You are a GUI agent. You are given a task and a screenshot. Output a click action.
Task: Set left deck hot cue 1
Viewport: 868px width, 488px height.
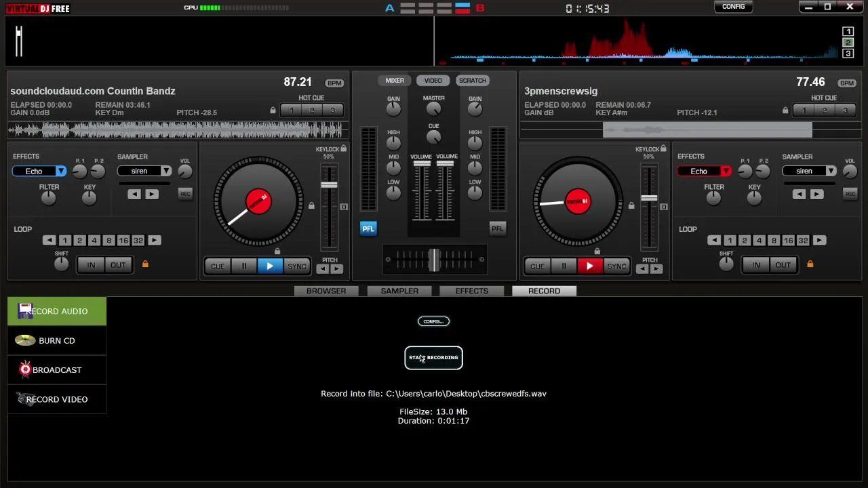(292, 110)
